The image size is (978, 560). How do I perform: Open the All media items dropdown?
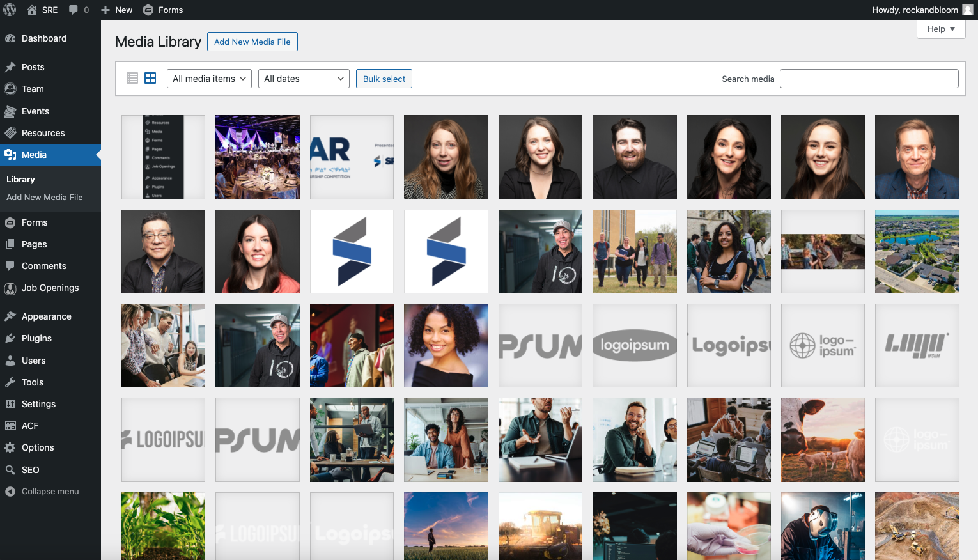209,79
